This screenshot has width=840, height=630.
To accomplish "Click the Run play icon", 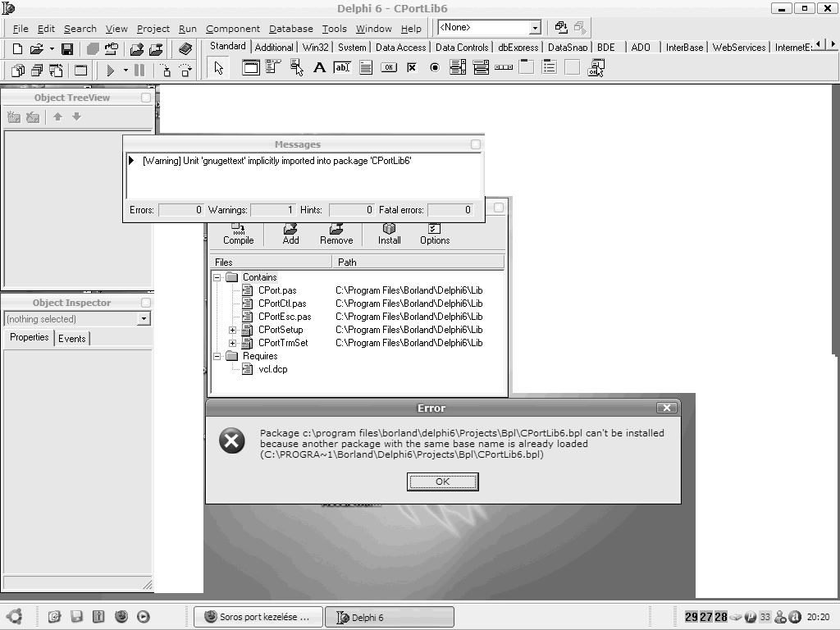I will click(111, 71).
